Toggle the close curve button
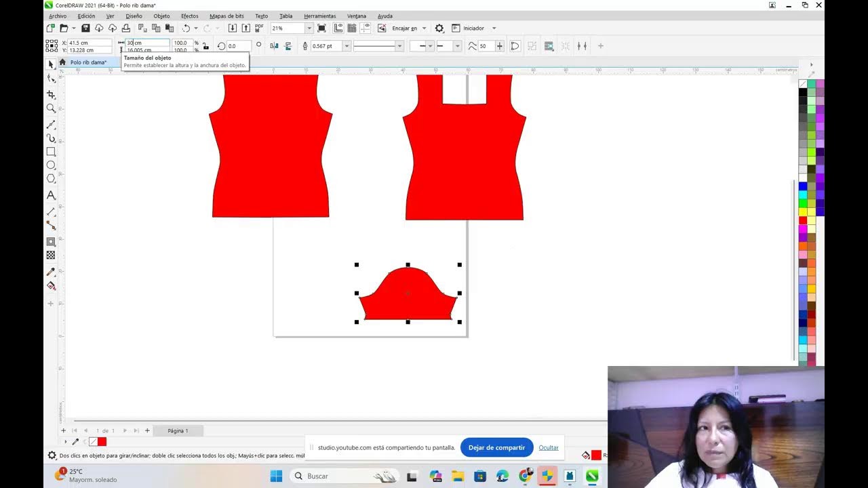 (x=515, y=46)
